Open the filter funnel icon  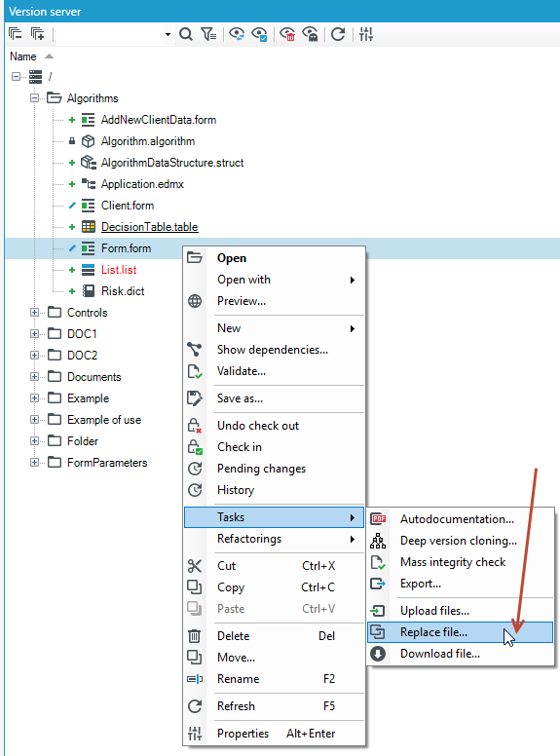click(x=208, y=34)
